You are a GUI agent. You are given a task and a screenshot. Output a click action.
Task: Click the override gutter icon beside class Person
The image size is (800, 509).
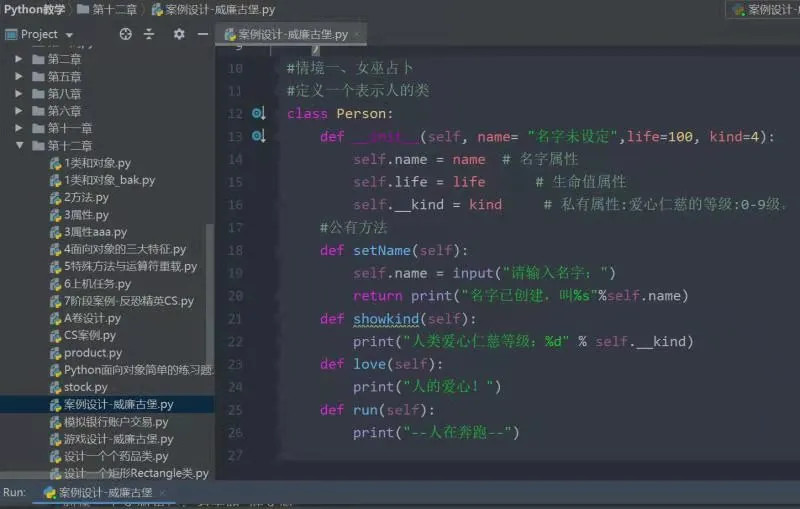[x=258, y=114]
